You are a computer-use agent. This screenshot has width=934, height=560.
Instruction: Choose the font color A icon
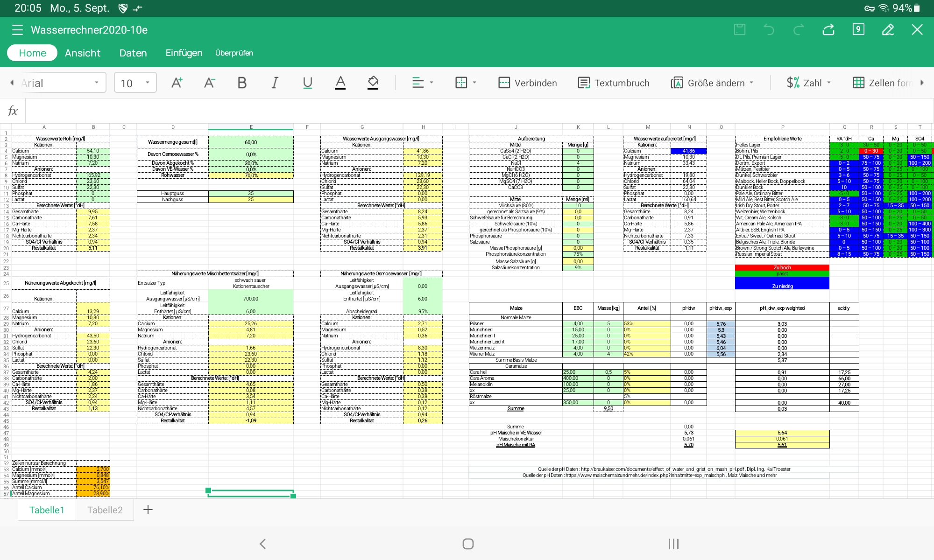pyautogui.click(x=340, y=83)
